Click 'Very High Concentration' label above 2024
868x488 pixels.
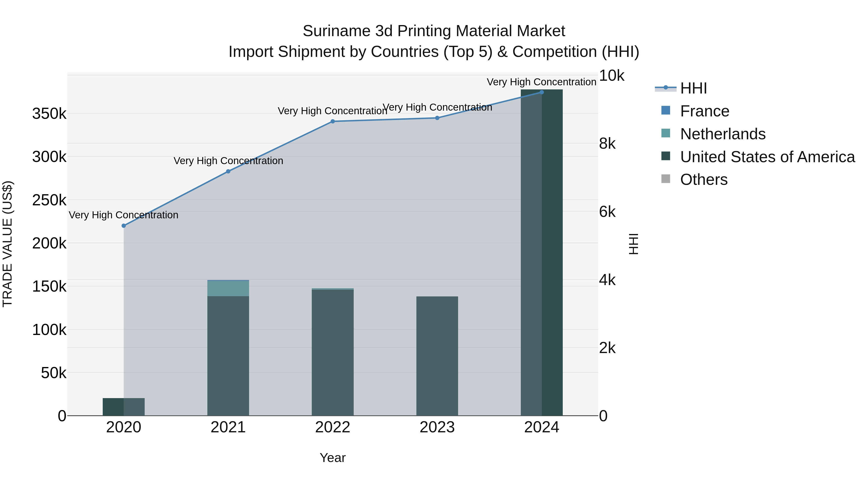pyautogui.click(x=542, y=82)
